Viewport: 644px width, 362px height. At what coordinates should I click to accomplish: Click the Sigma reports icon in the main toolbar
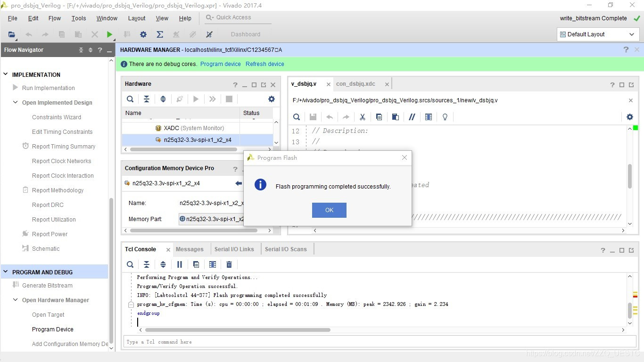[160, 34]
